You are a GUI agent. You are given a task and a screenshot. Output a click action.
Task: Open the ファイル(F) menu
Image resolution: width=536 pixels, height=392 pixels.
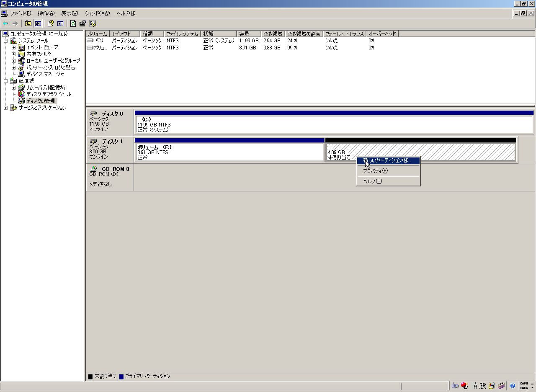coord(21,13)
